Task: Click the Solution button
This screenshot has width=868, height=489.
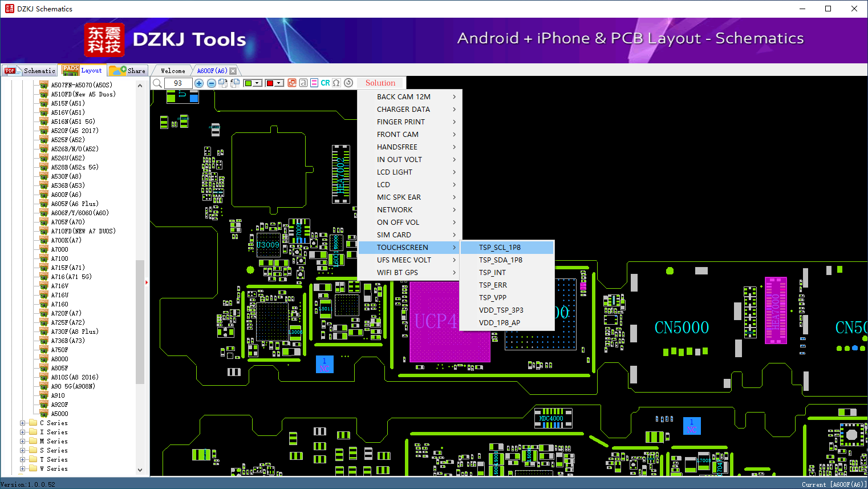Action: (380, 83)
